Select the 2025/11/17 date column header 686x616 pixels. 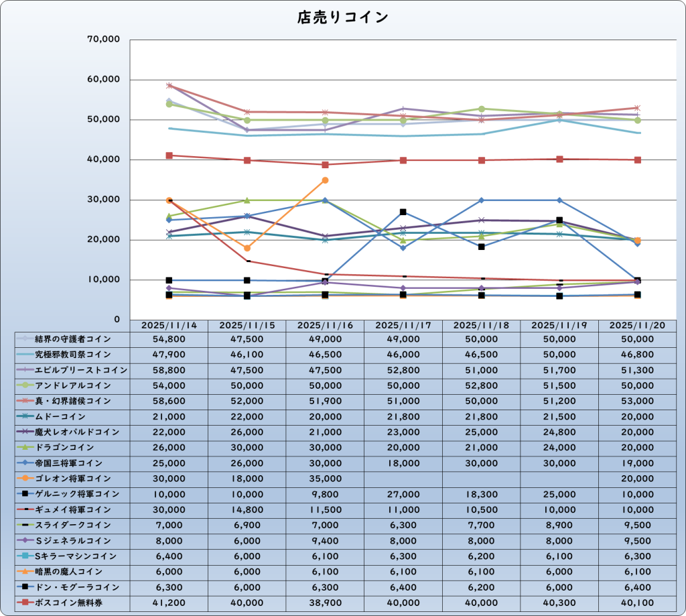click(x=403, y=325)
